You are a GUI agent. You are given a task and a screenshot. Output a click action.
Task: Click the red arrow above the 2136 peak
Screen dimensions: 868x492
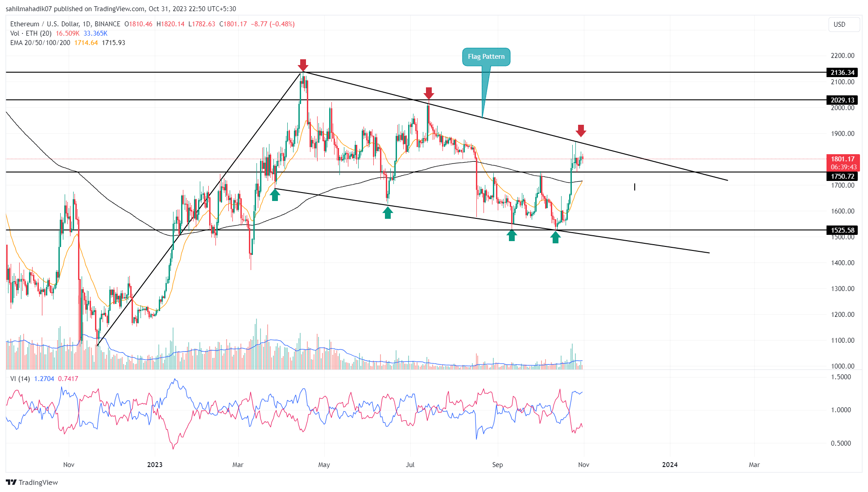tap(303, 65)
